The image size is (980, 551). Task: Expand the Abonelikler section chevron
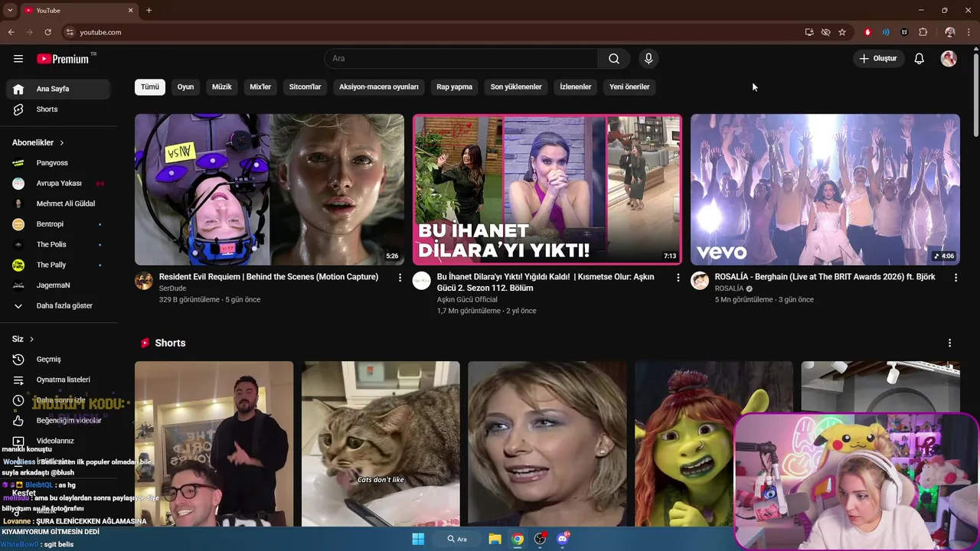pos(62,143)
